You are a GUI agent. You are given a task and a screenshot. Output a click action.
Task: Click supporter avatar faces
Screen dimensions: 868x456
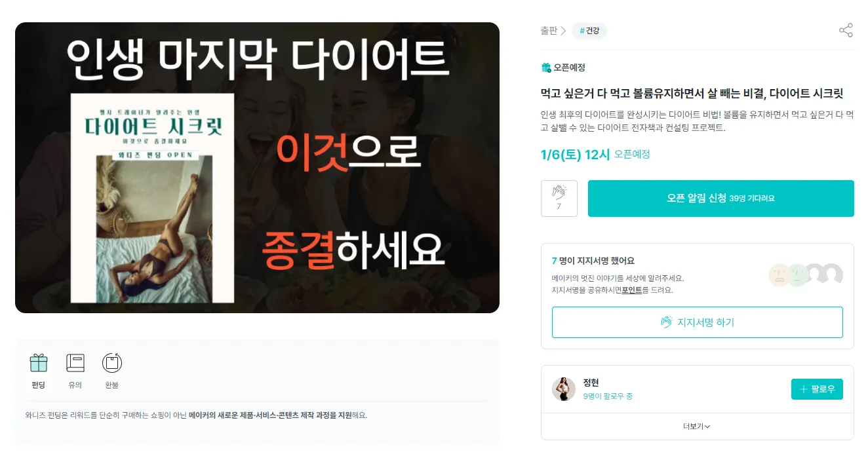tap(806, 275)
